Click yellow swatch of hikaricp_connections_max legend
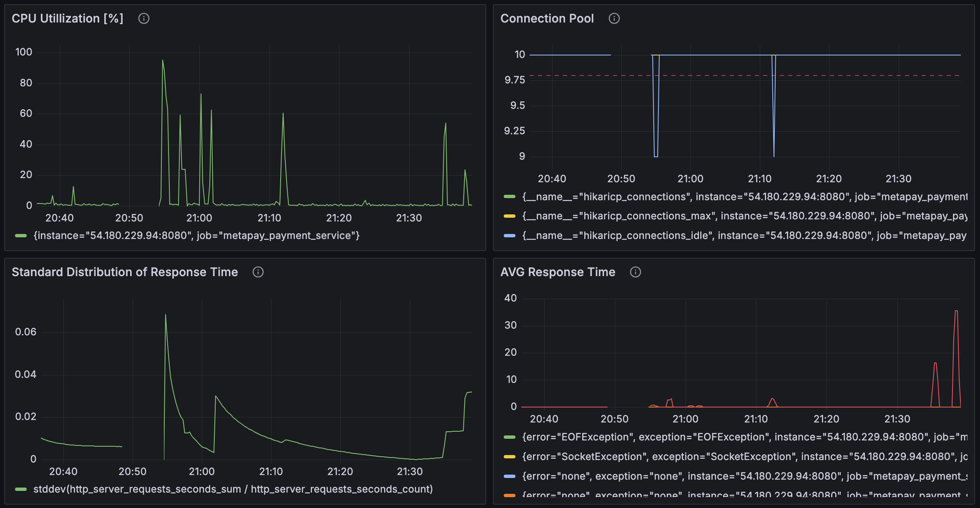This screenshot has height=508, width=980. [x=510, y=216]
